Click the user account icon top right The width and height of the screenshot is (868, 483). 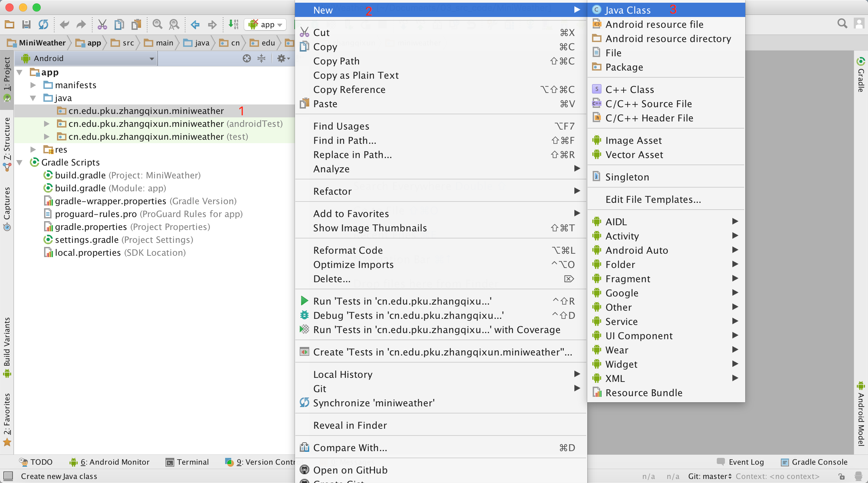pyautogui.click(x=859, y=24)
